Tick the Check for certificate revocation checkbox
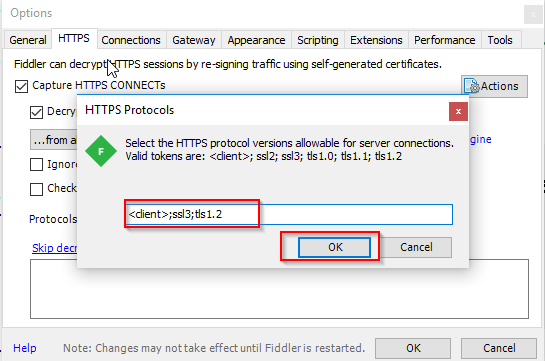The image size is (545, 361). (x=36, y=189)
